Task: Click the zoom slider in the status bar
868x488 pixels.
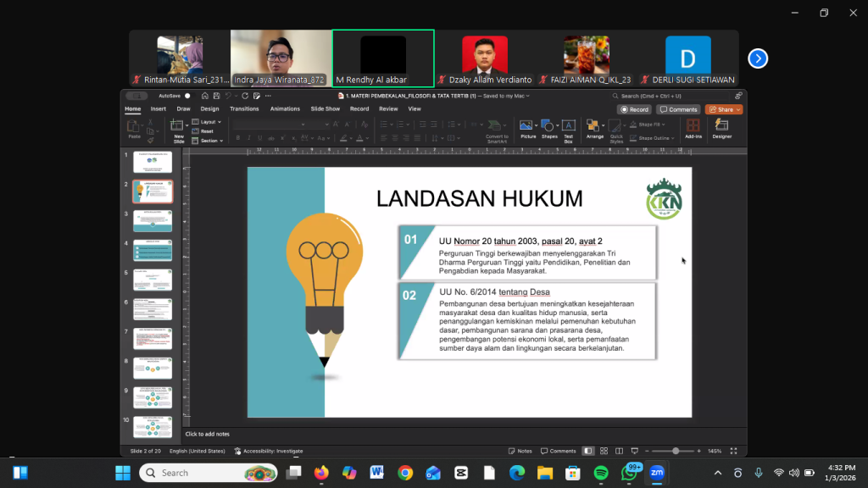Action: (676, 451)
